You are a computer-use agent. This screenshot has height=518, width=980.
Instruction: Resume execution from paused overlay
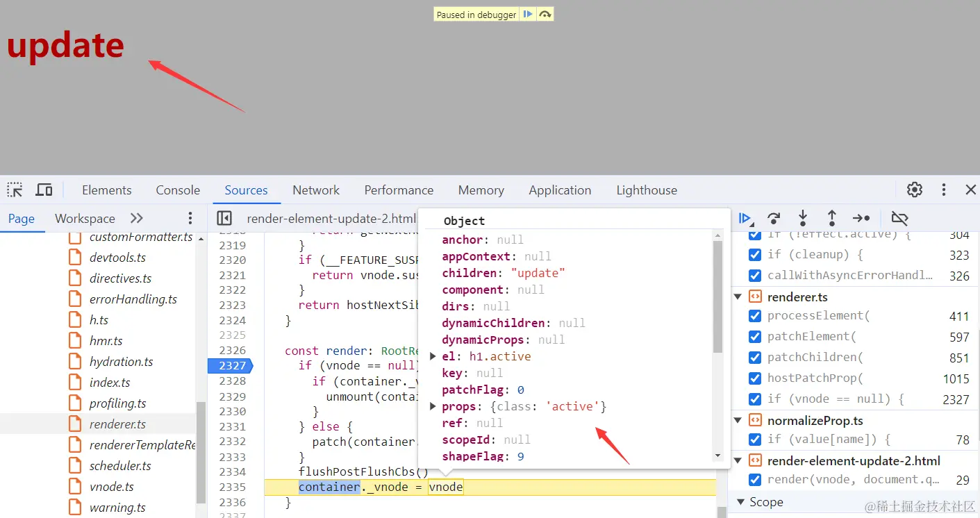tap(528, 14)
